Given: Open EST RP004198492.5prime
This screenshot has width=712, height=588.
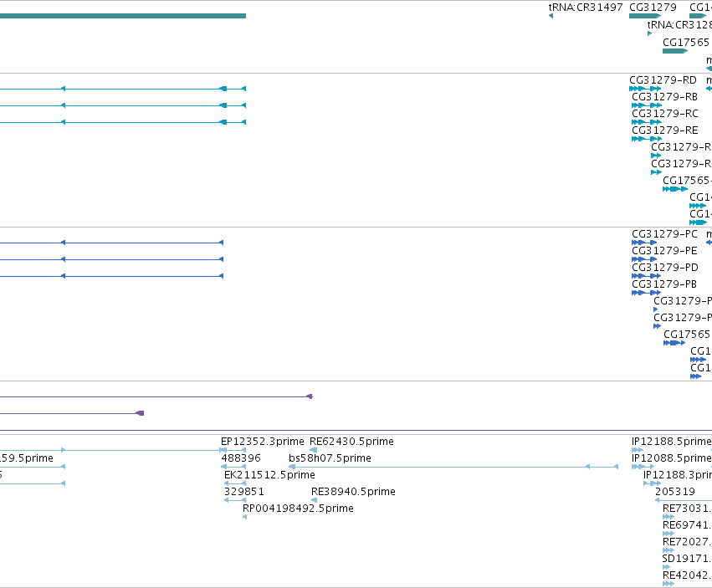Looking at the screenshot, I should click(298, 509).
